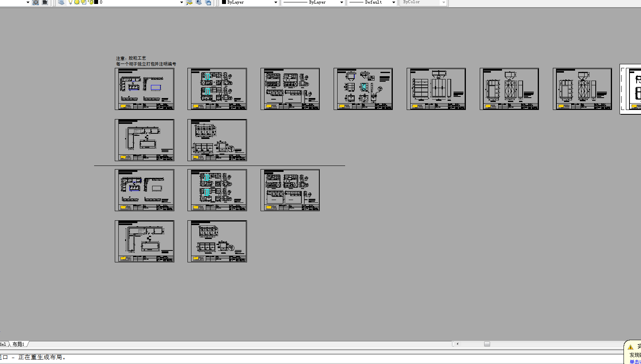Select the second sheet below the horizontal line
The width and height of the screenshot is (641, 364).
217,190
